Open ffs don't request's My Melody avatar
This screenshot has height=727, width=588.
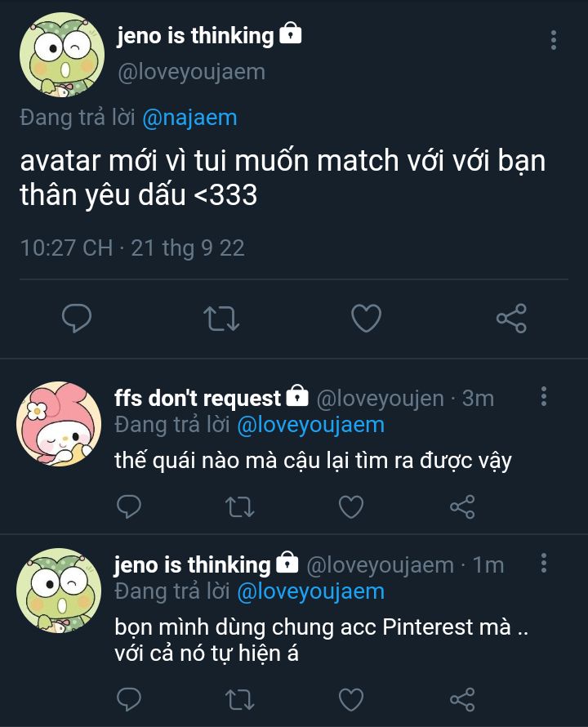[59, 424]
